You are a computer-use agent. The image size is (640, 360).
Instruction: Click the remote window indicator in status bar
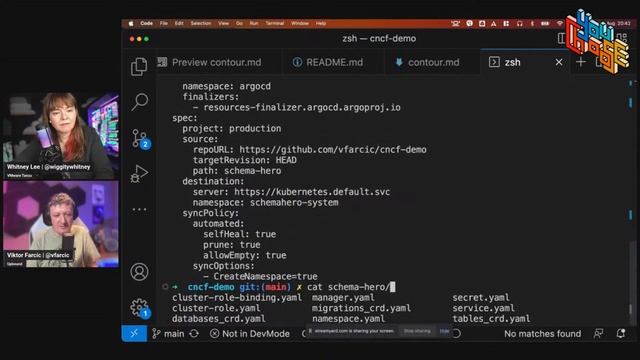click(x=134, y=333)
